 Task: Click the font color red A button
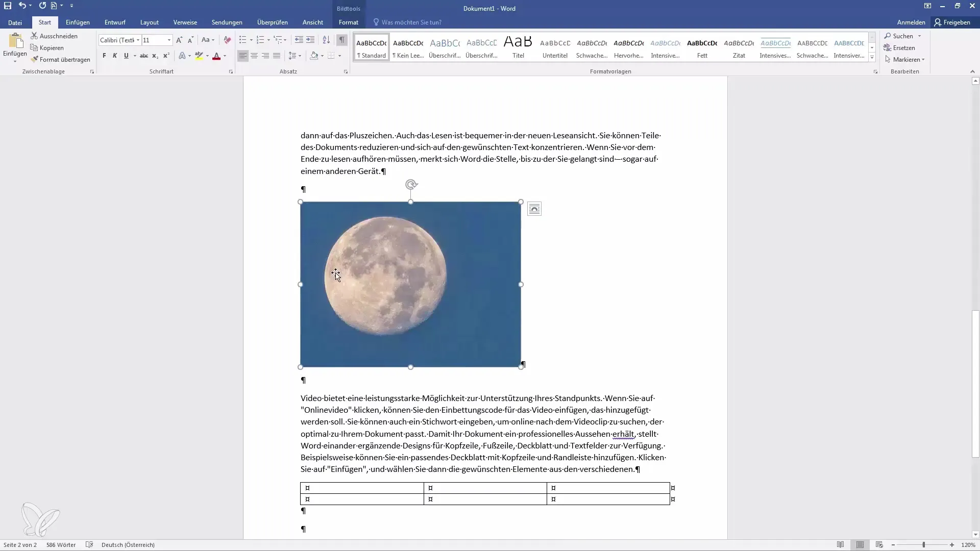(216, 56)
